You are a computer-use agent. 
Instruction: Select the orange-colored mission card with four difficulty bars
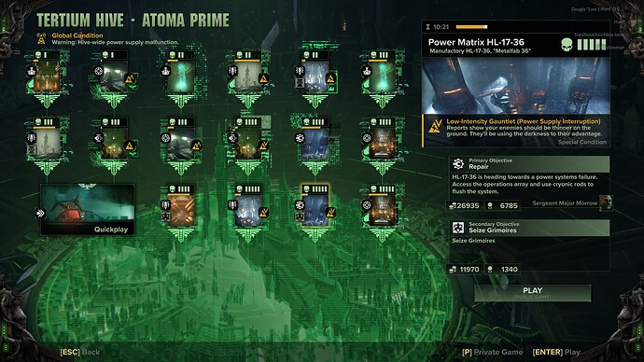tap(181, 205)
